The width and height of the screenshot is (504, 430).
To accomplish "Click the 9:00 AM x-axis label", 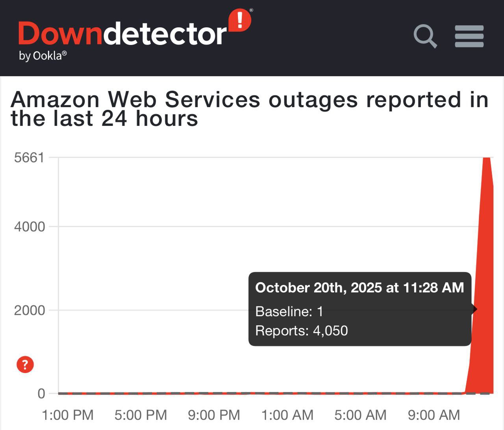I will (434, 415).
